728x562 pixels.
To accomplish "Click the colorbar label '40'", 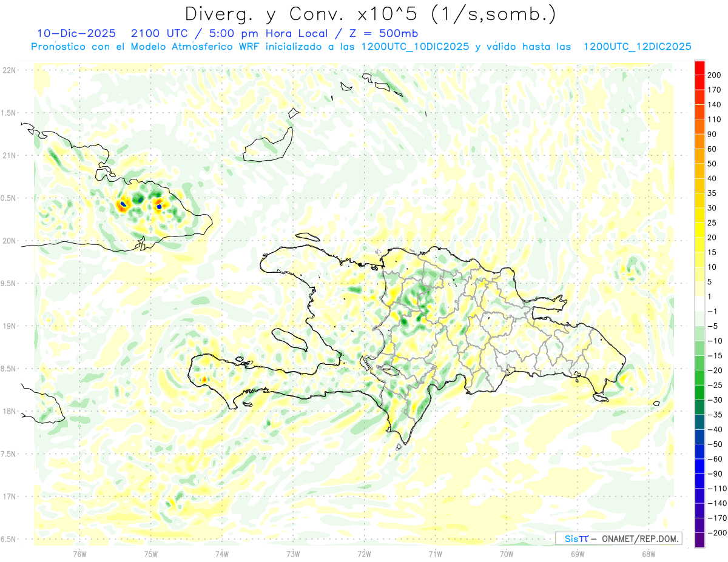I will tap(712, 178).
